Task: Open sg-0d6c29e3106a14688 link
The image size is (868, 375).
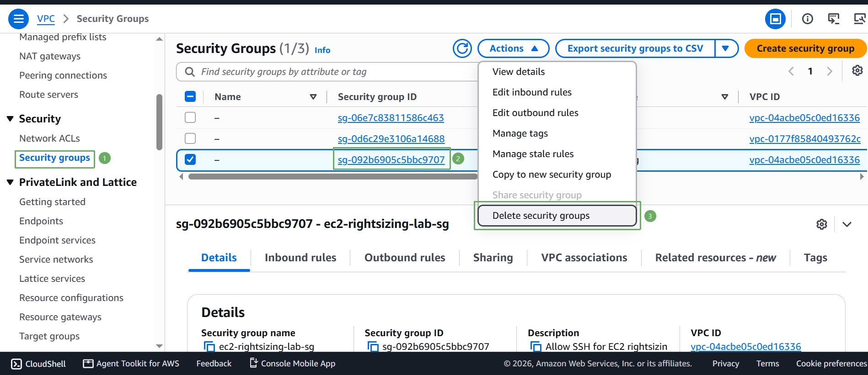Action: click(x=391, y=139)
